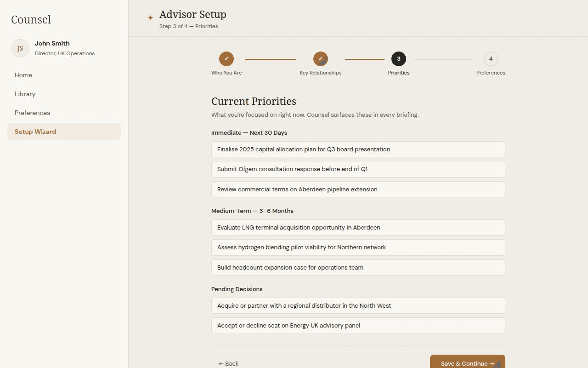This screenshot has height=368, width=588.
Task: Edit the Ofgem consultation response field
Action: 358,169
